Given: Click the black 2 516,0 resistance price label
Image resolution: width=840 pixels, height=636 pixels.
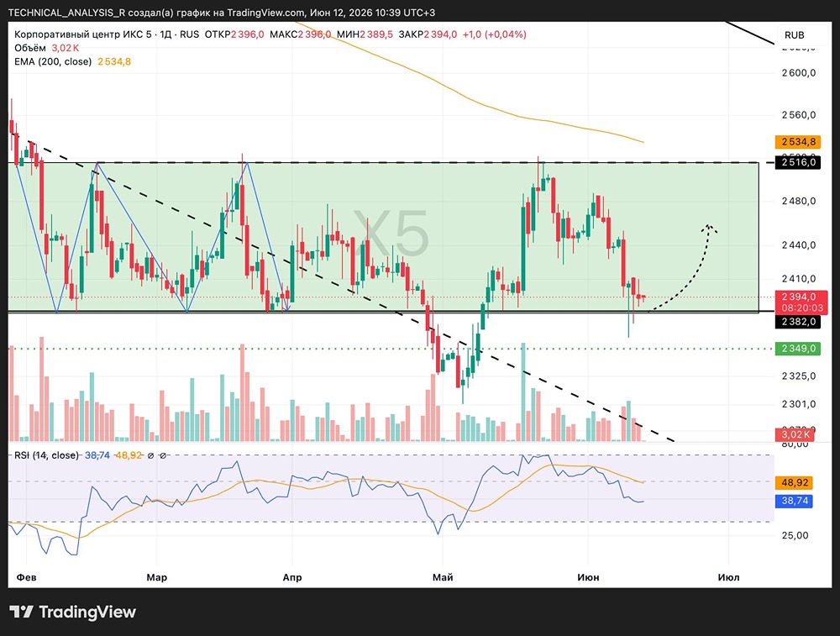Looking at the screenshot, I should coord(798,162).
